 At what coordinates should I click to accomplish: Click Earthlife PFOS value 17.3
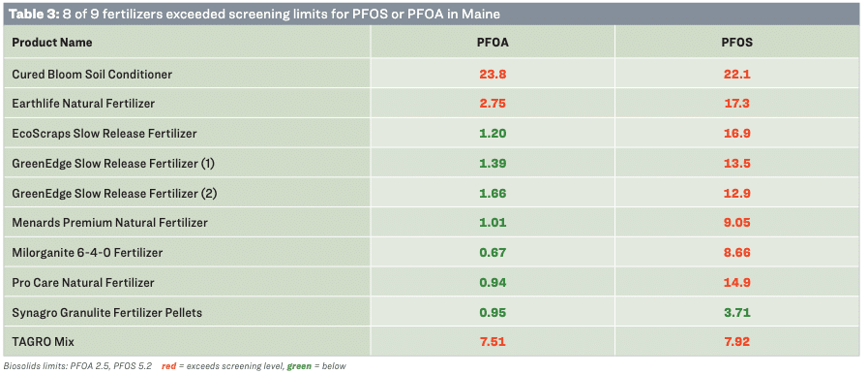pos(737,103)
